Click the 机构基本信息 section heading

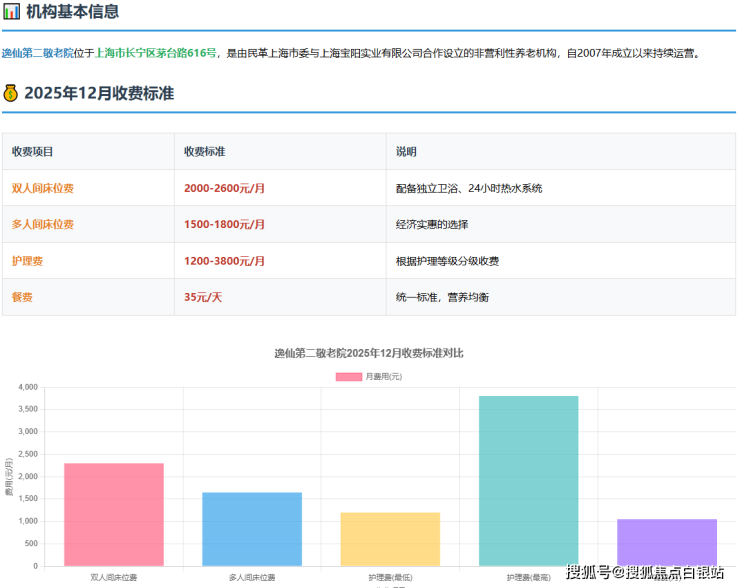72,12
